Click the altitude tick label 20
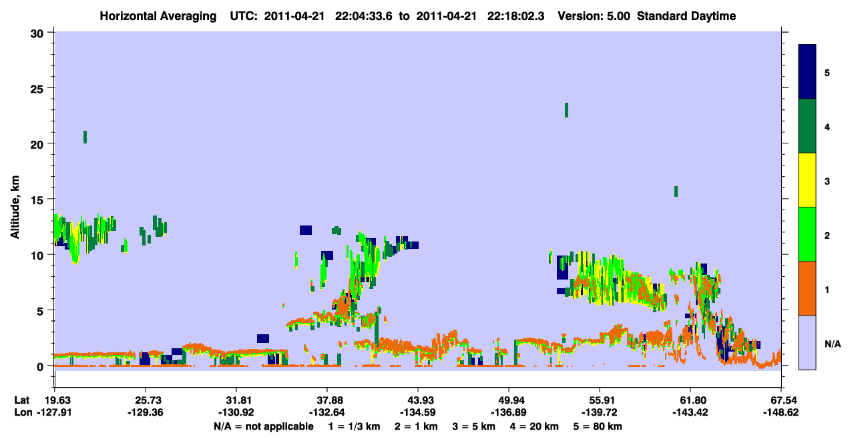The width and height of the screenshot is (868, 445). [39, 143]
